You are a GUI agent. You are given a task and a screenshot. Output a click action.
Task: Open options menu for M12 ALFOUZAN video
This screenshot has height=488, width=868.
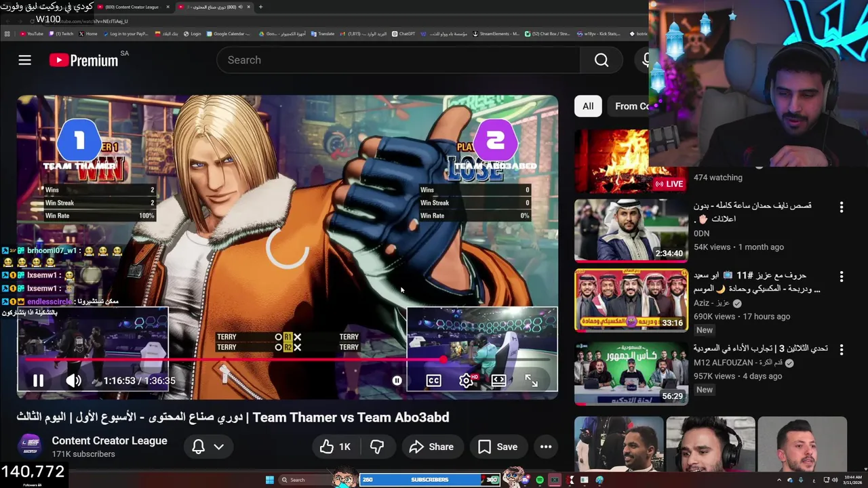pos(842,350)
